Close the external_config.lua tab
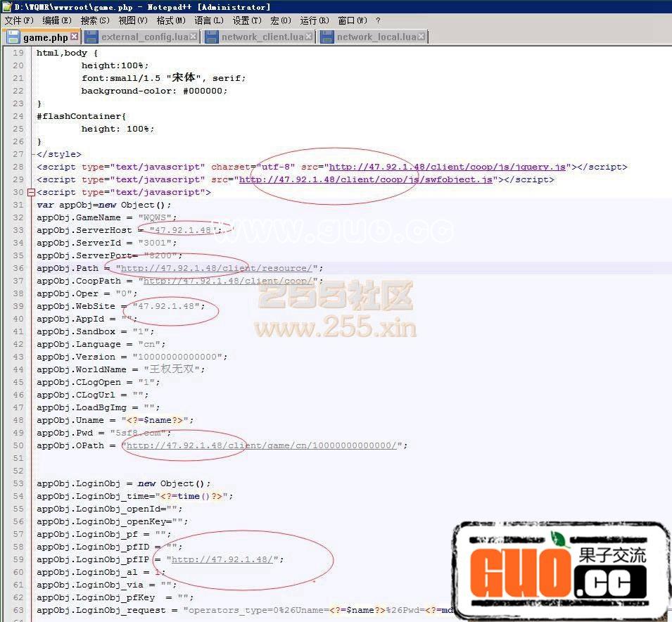The image size is (672, 622). 194,37
